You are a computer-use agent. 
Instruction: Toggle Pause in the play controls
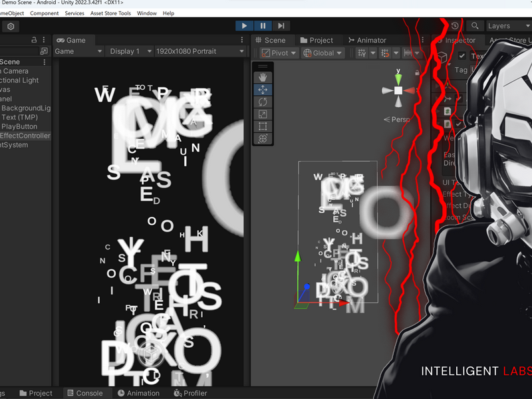point(263,26)
